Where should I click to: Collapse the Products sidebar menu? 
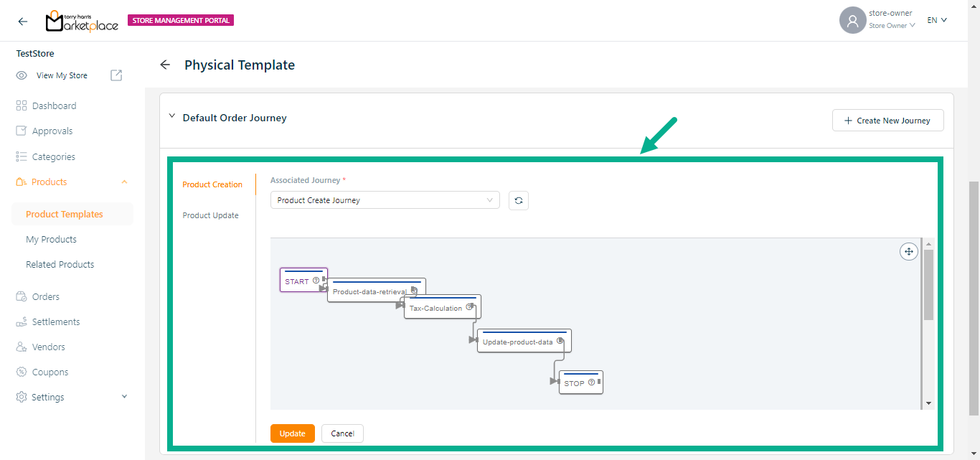[x=124, y=182]
